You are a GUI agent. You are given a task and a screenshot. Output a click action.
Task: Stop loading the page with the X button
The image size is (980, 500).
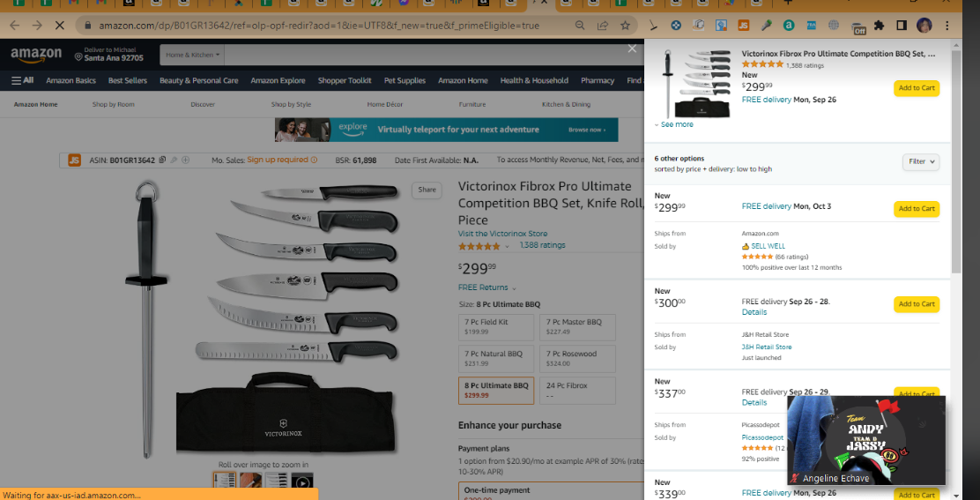[59, 26]
